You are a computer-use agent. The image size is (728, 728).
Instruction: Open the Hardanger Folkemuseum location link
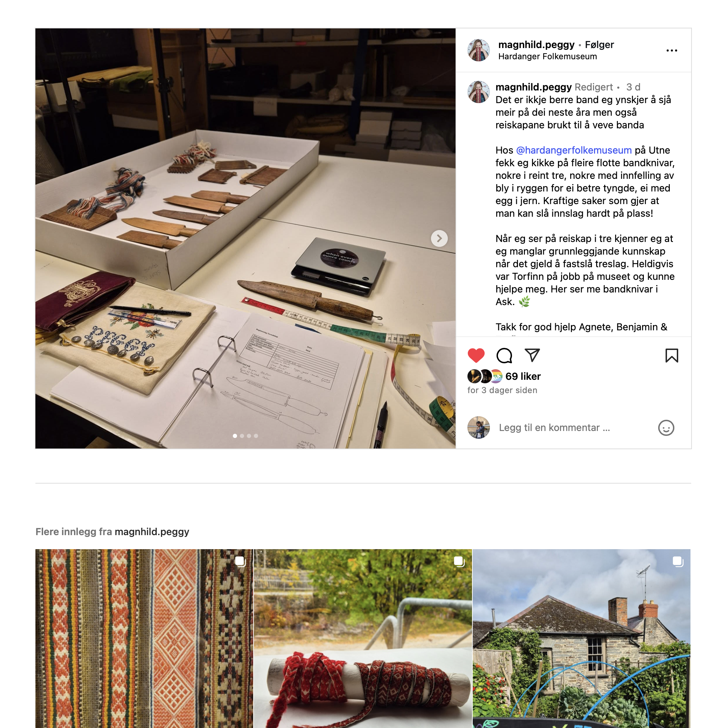click(x=547, y=56)
